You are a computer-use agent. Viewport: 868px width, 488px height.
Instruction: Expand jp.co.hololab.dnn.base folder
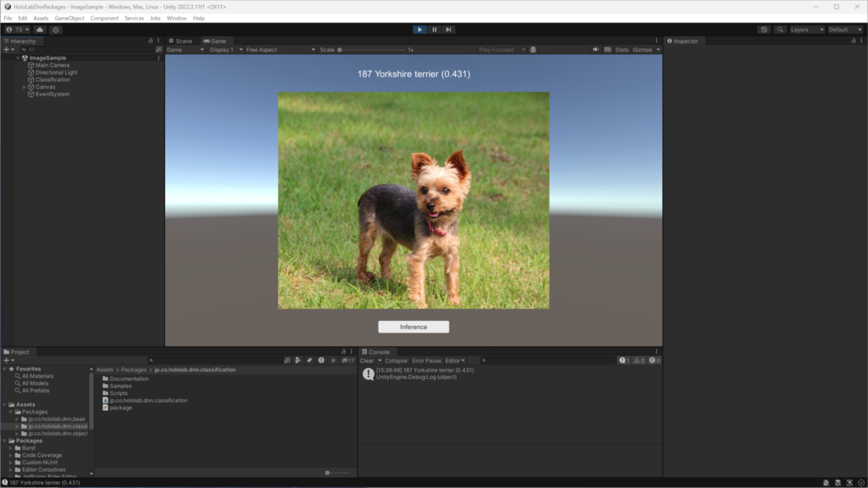[x=17, y=419]
